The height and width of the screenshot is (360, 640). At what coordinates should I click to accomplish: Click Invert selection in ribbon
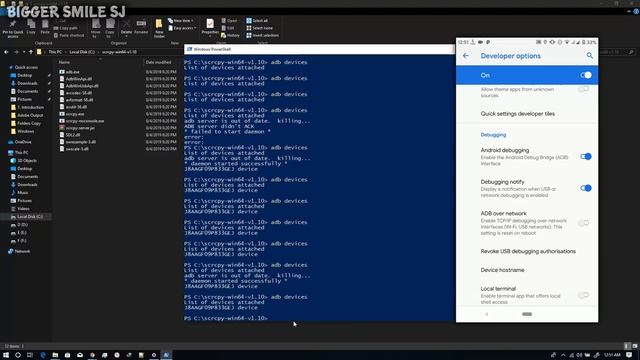click(262, 36)
